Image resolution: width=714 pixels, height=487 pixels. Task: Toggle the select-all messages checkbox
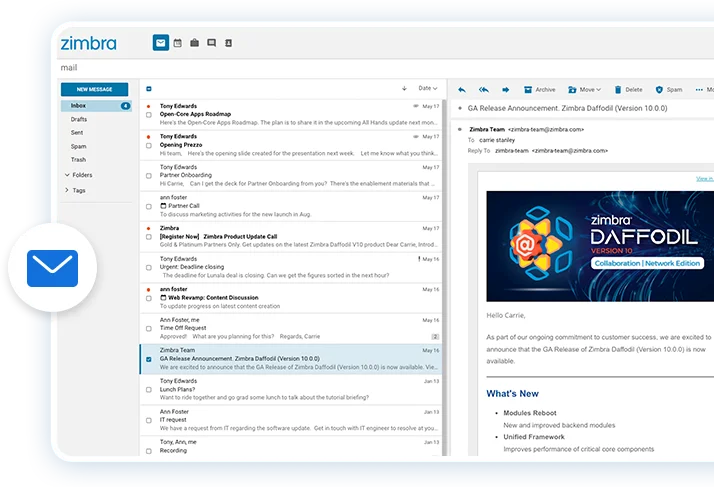[149, 89]
